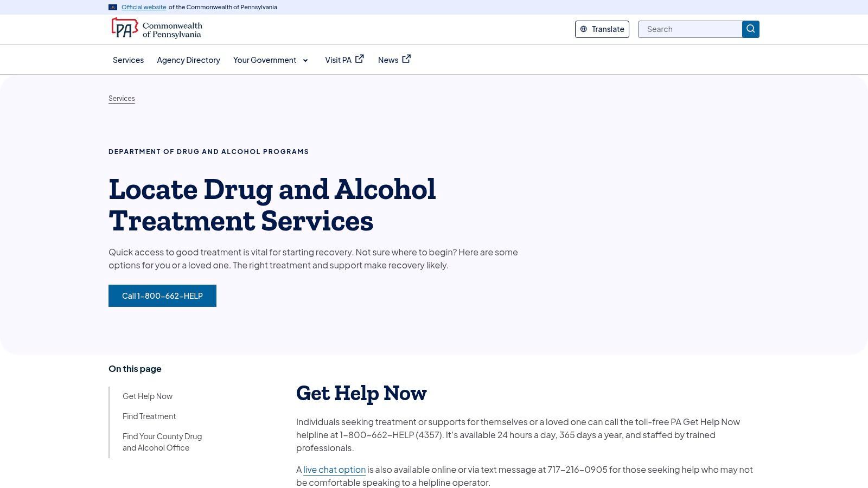The image size is (868, 488).
Task: Jump to Find Treatment section
Action: [149, 416]
